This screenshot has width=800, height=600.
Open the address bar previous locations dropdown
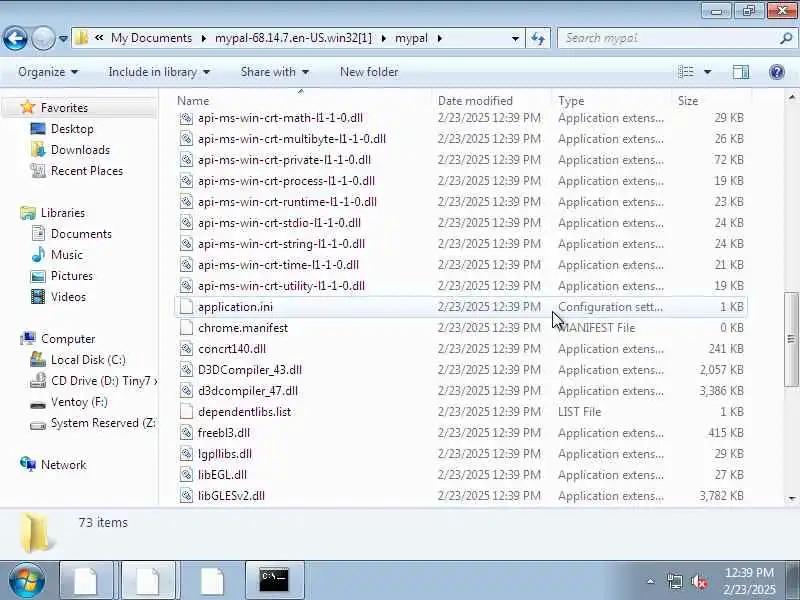click(x=515, y=38)
